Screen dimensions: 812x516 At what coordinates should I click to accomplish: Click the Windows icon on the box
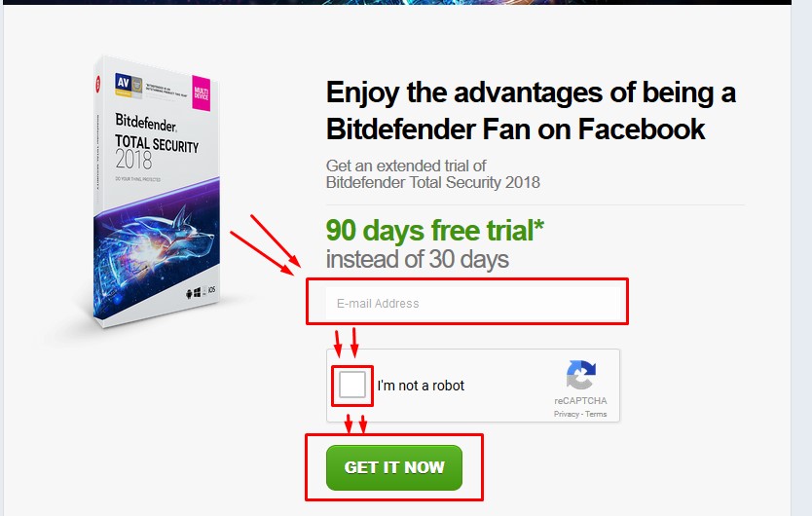coord(197,293)
